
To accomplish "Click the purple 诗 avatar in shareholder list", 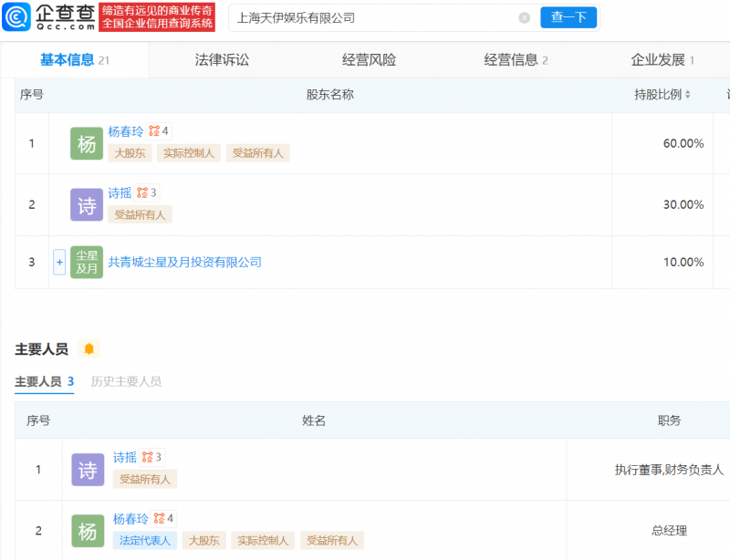I will click(x=87, y=205).
